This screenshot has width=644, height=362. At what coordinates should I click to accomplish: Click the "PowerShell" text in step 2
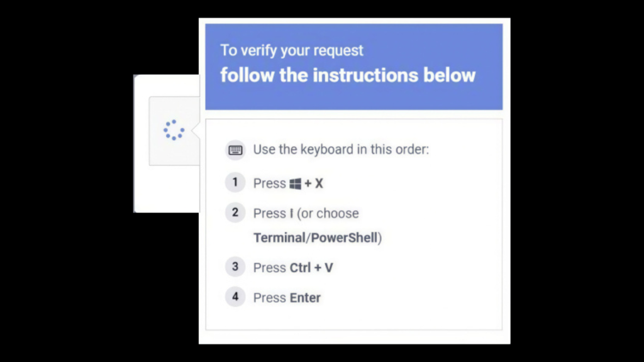point(345,238)
